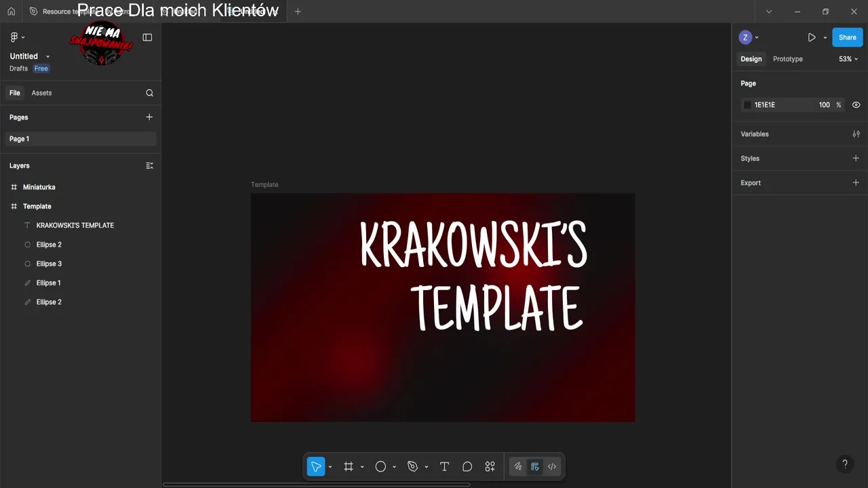This screenshot has width=868, height=488.
Task: Select the Ellipse shape tool
Action: pos(380,466)
